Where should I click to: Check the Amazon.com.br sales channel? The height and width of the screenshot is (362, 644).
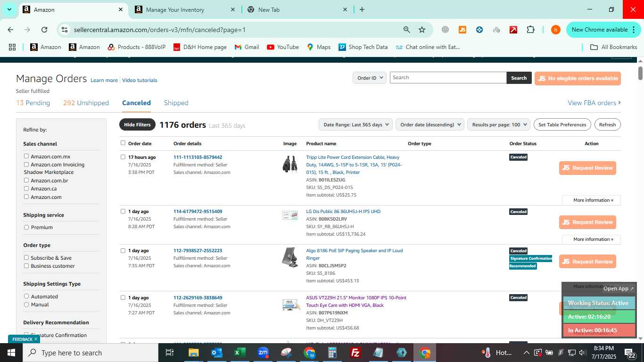coord(26,180)
